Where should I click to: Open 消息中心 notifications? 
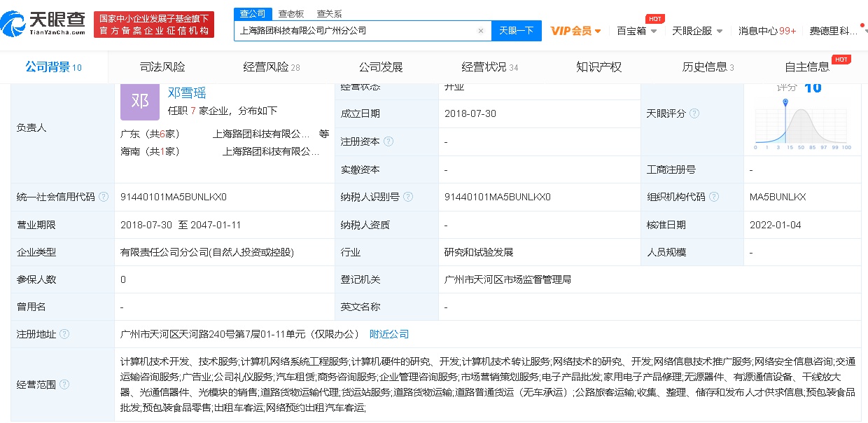point(767,31)
